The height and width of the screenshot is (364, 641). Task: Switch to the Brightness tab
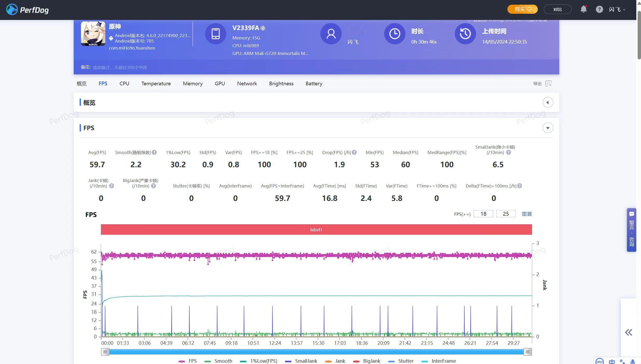[281, 83]
